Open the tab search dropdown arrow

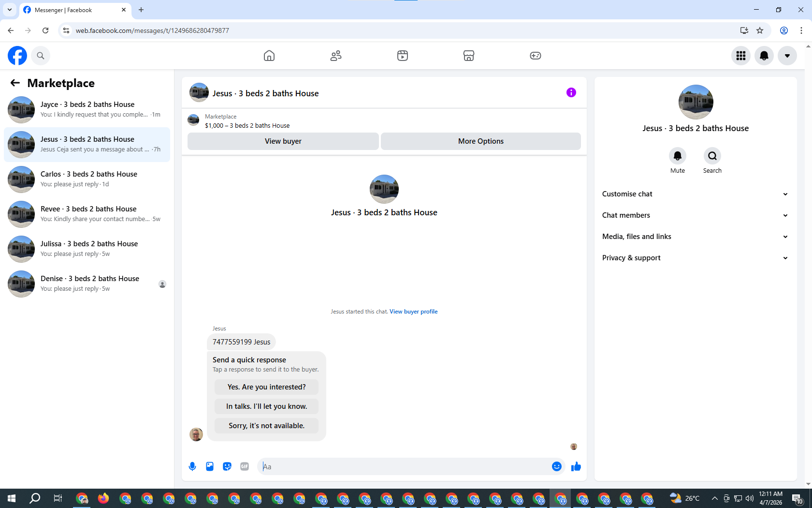coord(10,10)
